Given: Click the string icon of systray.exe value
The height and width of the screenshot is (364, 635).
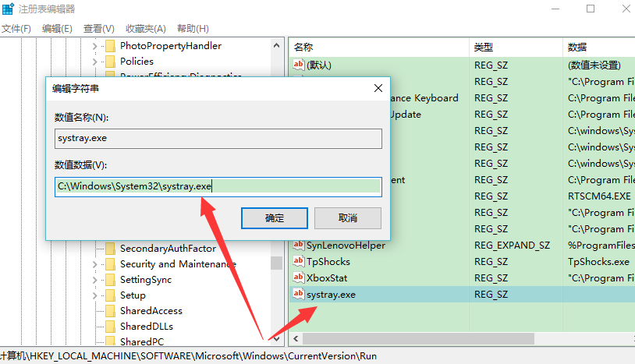Looking at the screenshot, I should tap(299, 294).
